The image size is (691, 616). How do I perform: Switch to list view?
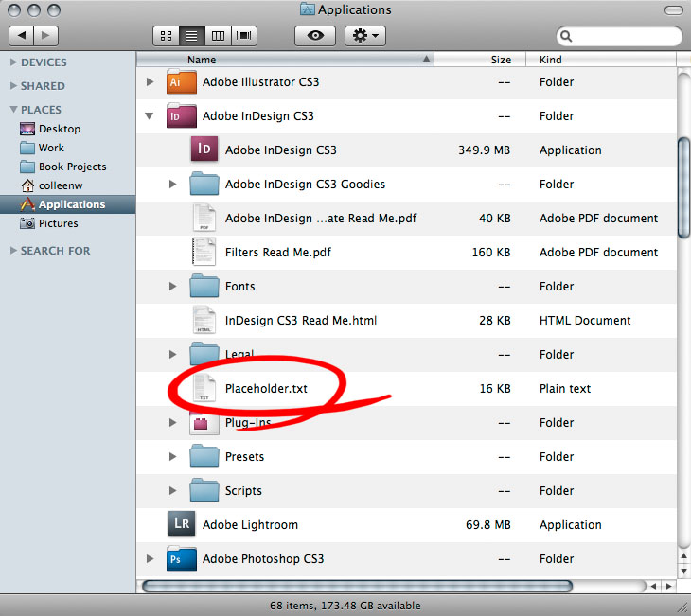coord(192,36)
